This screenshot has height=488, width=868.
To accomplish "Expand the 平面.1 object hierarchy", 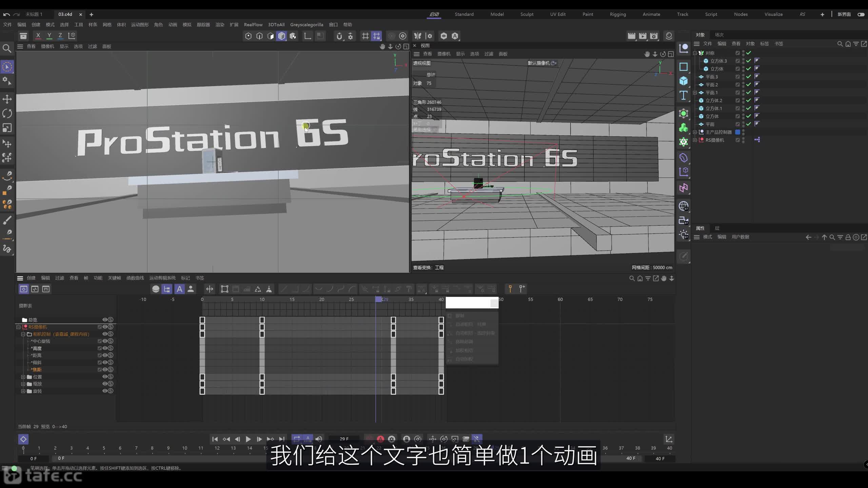I will (x=695, y=93).
